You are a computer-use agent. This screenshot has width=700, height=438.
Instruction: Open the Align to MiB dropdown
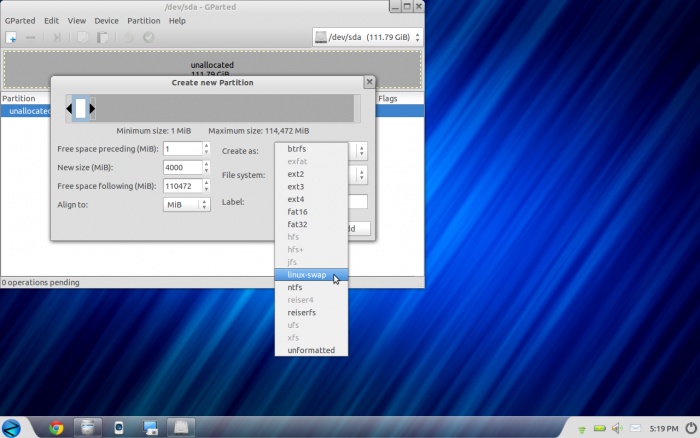[187, 204]
